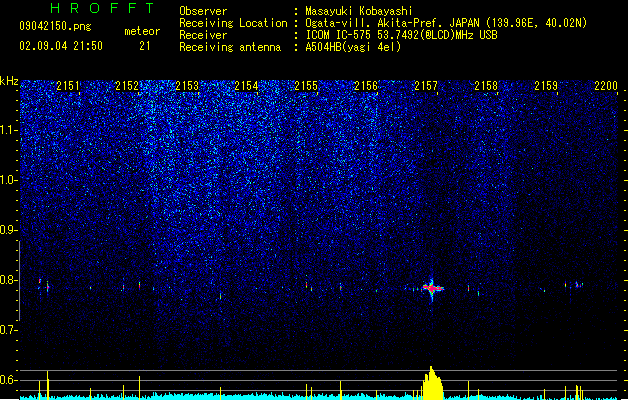
Task: Click the large yellow intensity peak
Action: point(432,383)
